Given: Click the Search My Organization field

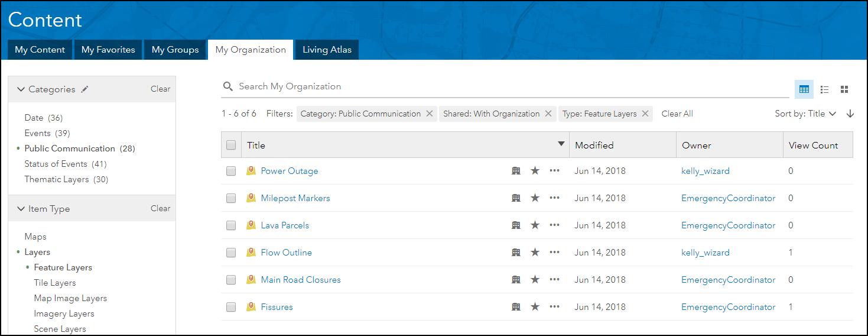Looking at the screenshot, I should [x=508, y=86].
